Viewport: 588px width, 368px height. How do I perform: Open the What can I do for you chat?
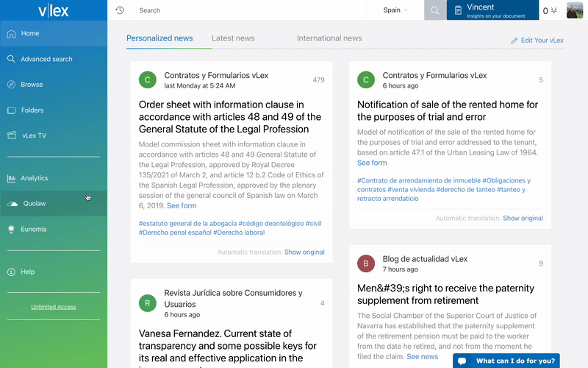(x=506, y=361)
